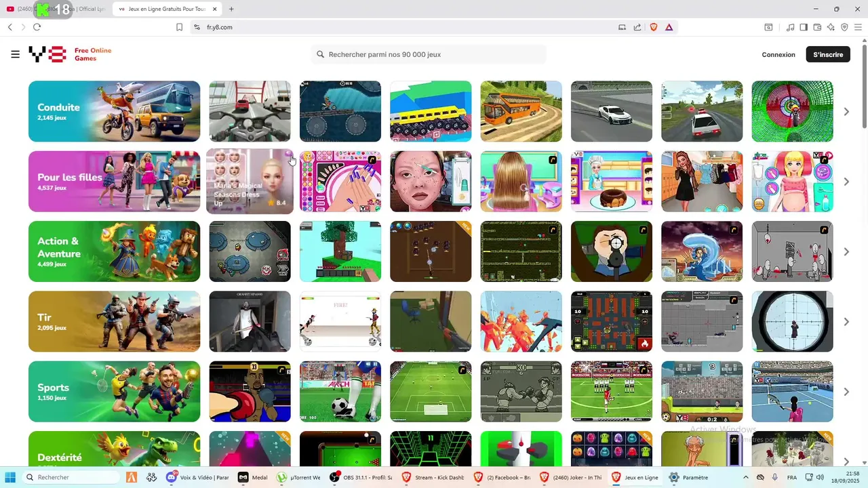The width and height of the screenshot is (868, 488).
Task: Toggle the browser sidebar panel icon
Action: point(804,27)
